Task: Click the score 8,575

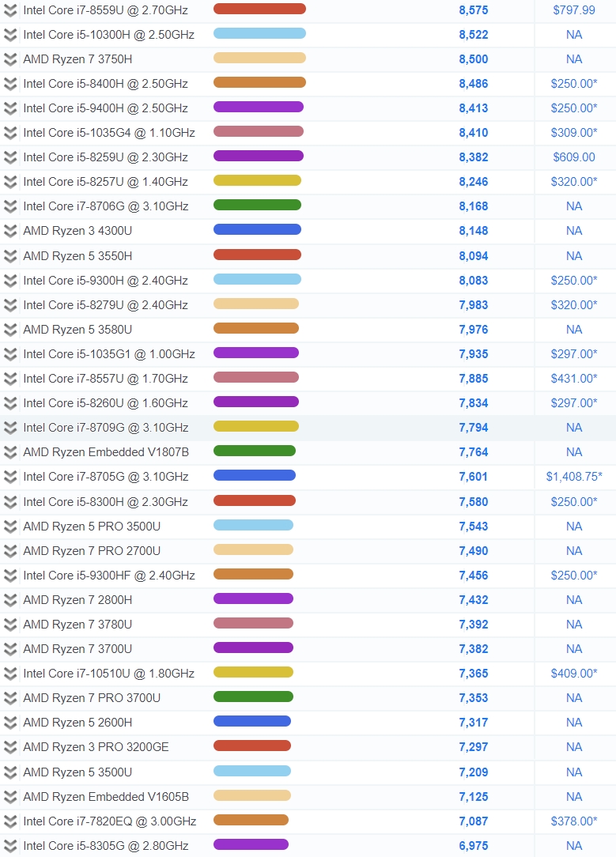Action: click(x=474, y=10)
